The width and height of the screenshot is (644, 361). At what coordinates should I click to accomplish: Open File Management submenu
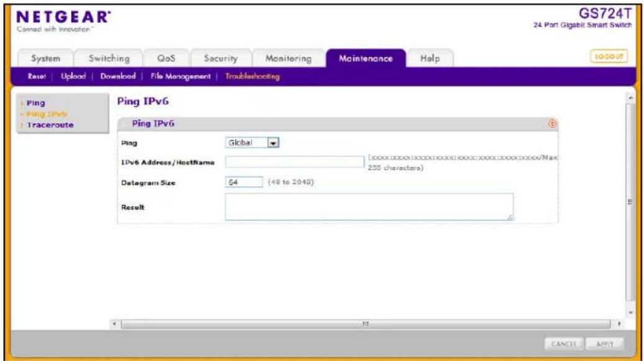click(180, 76)
